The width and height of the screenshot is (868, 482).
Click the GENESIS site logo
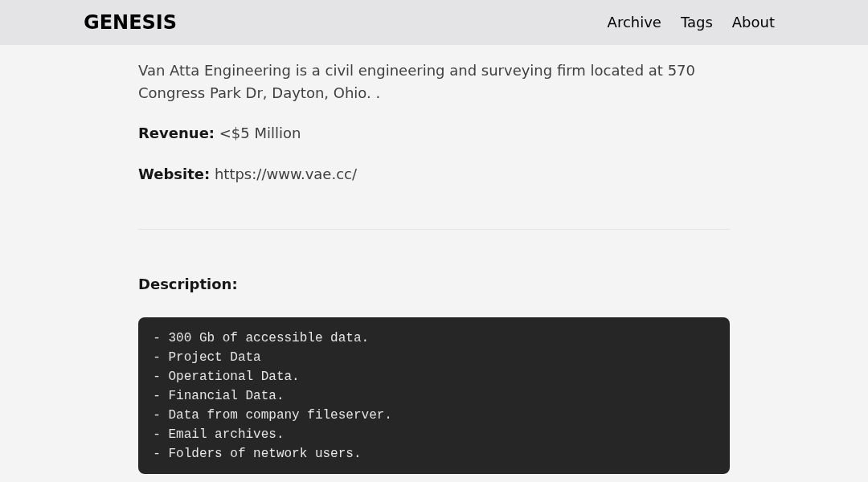coord(130,22)
